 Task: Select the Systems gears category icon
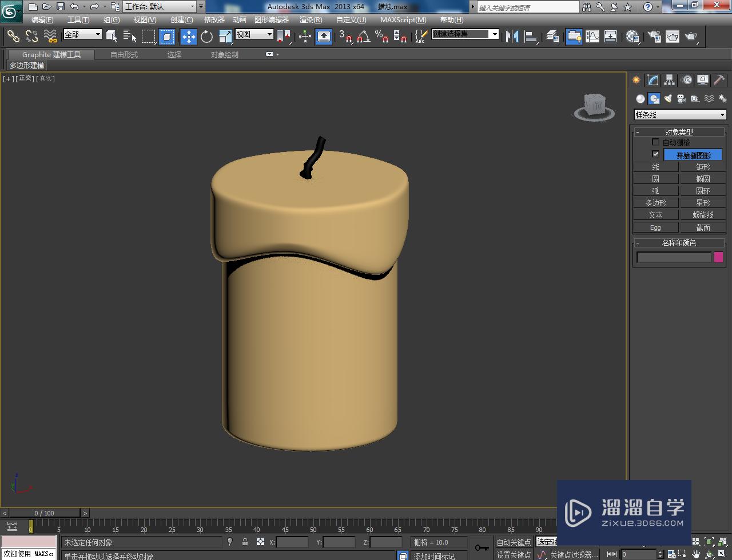coord(722,99)
